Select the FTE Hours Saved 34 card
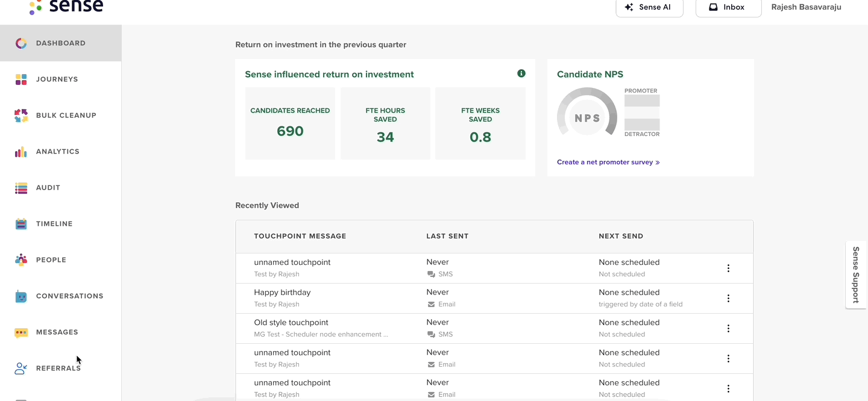868x401 pixels. coord(385,123)
